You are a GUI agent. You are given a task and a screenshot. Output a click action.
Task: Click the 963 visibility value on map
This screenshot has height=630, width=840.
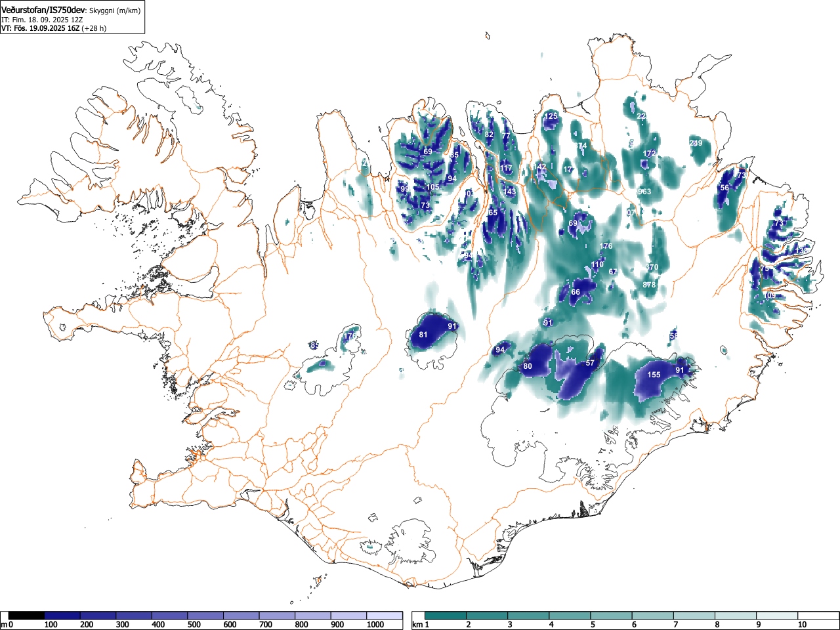point(644,192)
